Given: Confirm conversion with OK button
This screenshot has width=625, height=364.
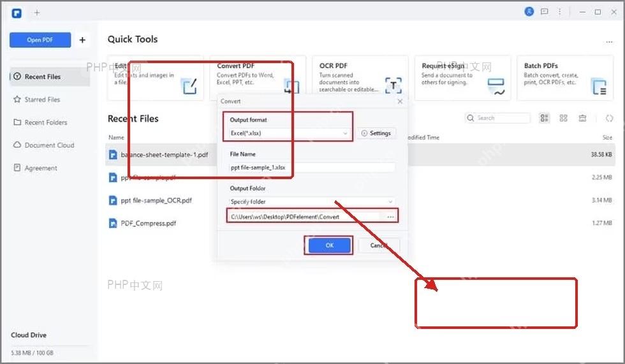Looking at the screenshot, I should pyautogui.click(x=329, y=245).
